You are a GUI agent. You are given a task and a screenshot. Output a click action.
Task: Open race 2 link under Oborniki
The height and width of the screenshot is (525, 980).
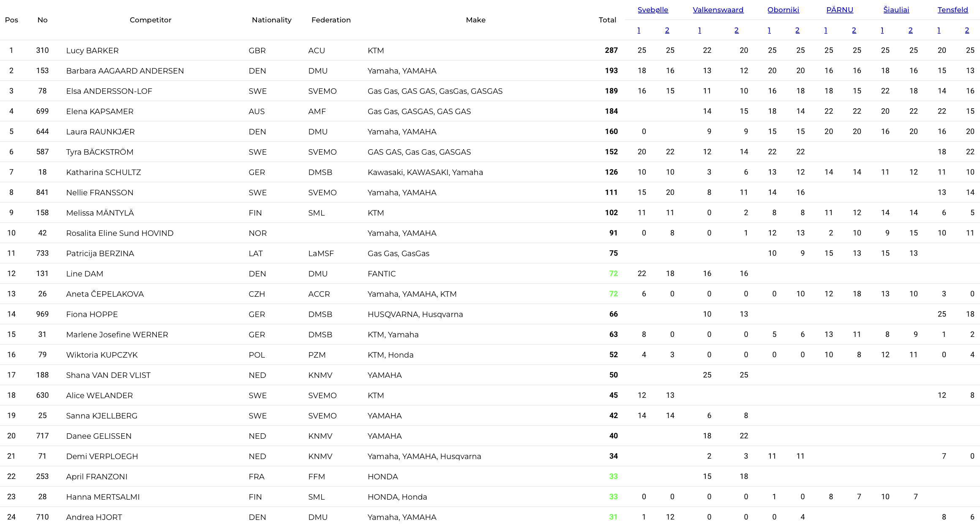[x=797, y=30]
